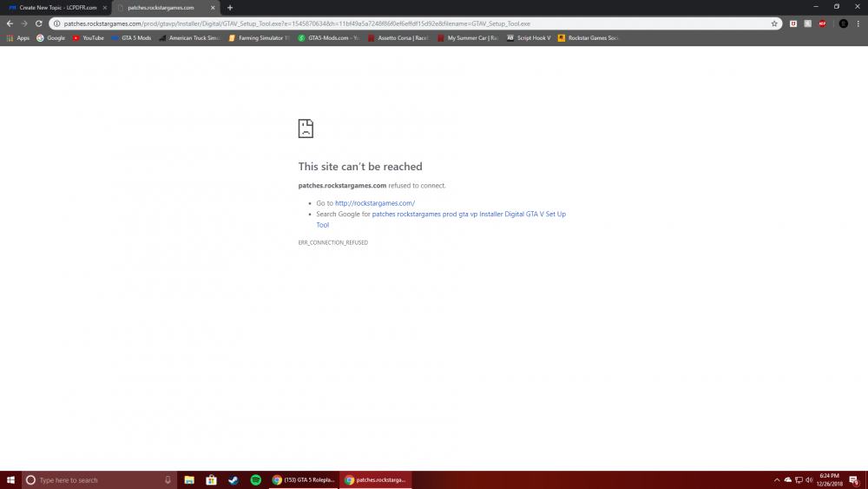868x489 pixels.
Task: Open Microsoft Store from the taskbar
Action: (212, 480)
